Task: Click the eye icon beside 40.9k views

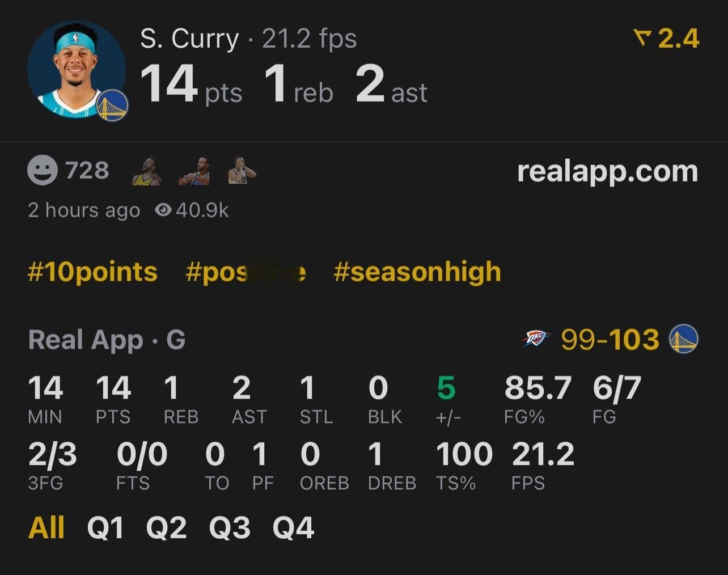Action: pyautogui.click(x=164, y=210)
